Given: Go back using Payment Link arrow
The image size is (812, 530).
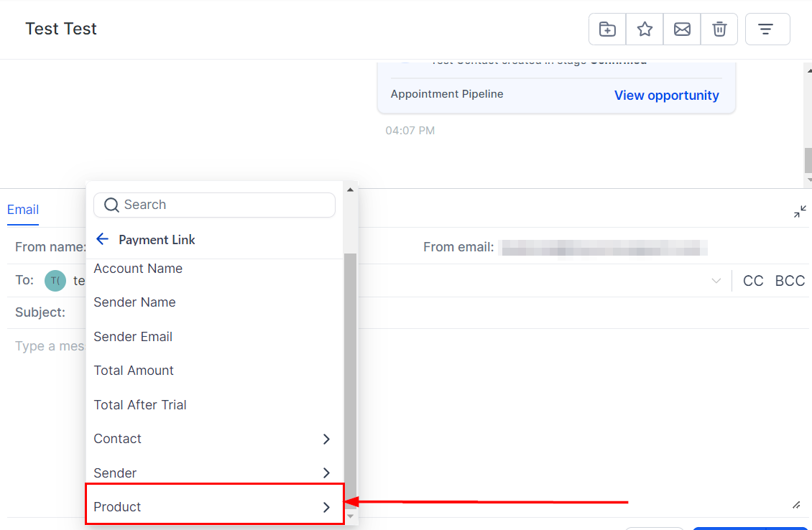Looking at the screenshot, I should [103, 240].
